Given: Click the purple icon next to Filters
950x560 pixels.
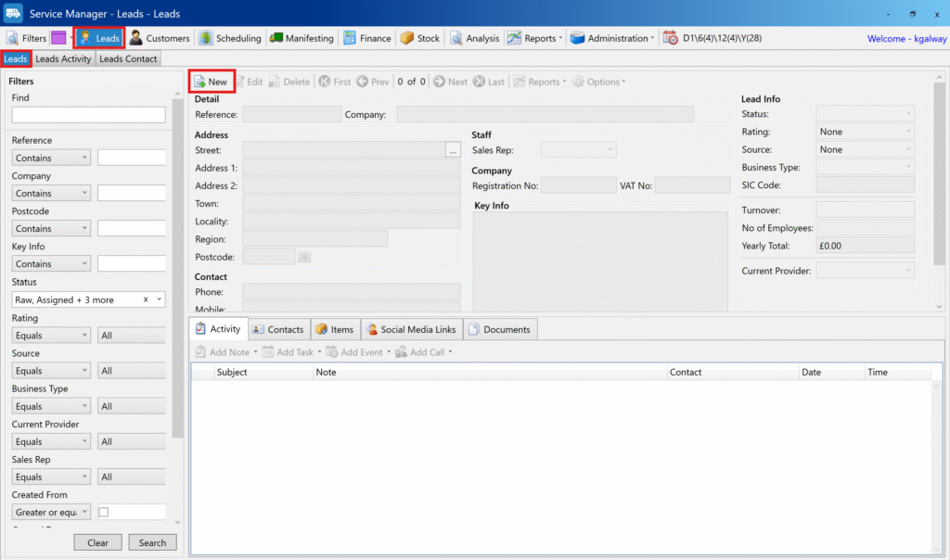Looking at the screenshot, I should point(58,38).
